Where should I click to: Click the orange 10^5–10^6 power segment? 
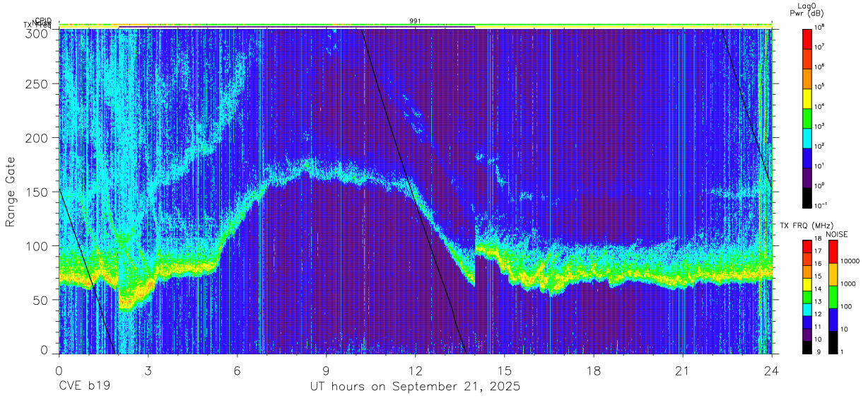pos(807,78)
